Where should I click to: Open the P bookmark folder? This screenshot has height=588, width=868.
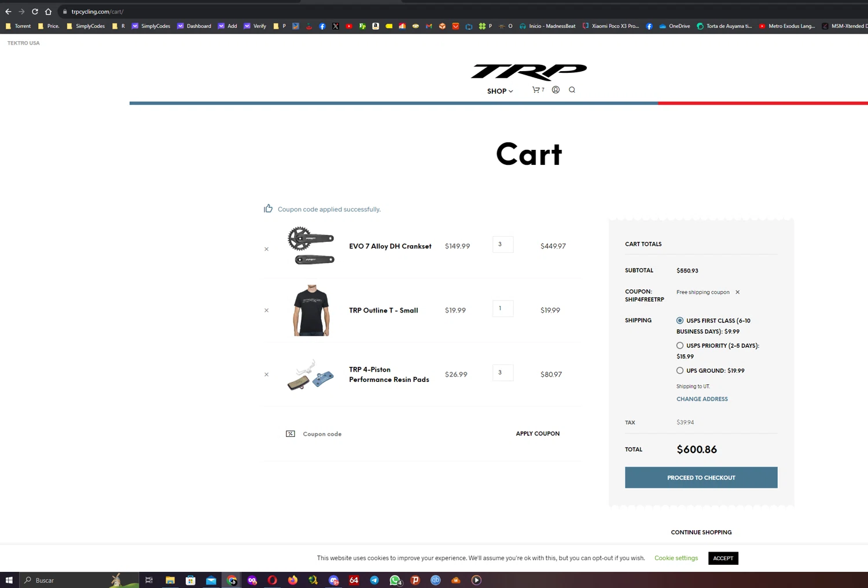(279, 26)
